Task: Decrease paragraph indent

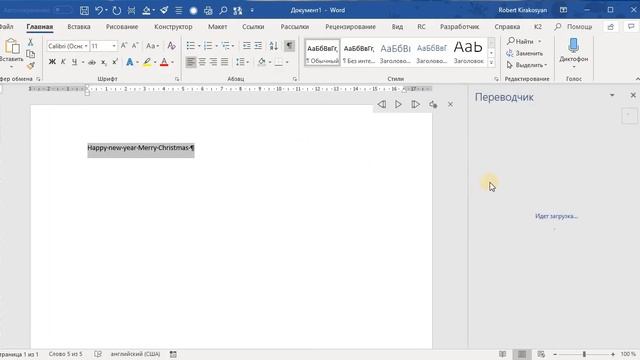Action: (x=247, y=46)
